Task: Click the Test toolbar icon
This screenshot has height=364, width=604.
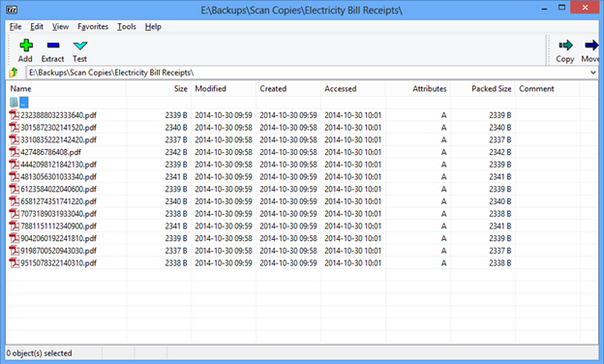Action: (x=80, y=45)
